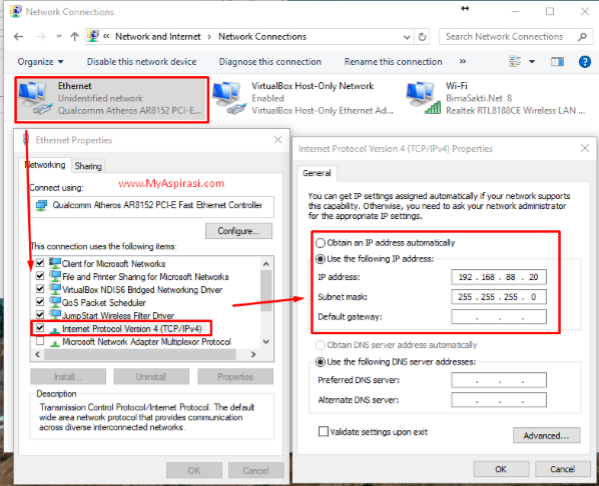Click Rename this connection
Screen dimensions: 599x486
pyautogui.click(x=393, y=62)
